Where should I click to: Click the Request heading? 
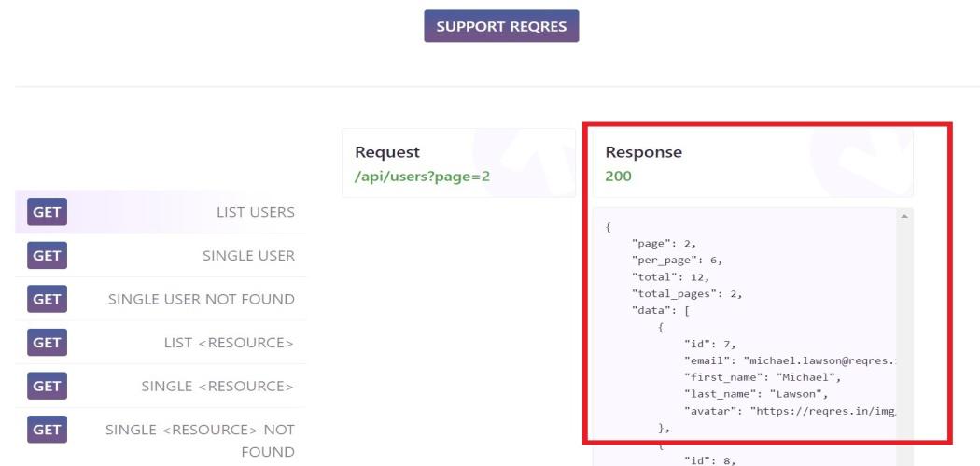click(387, 152)
